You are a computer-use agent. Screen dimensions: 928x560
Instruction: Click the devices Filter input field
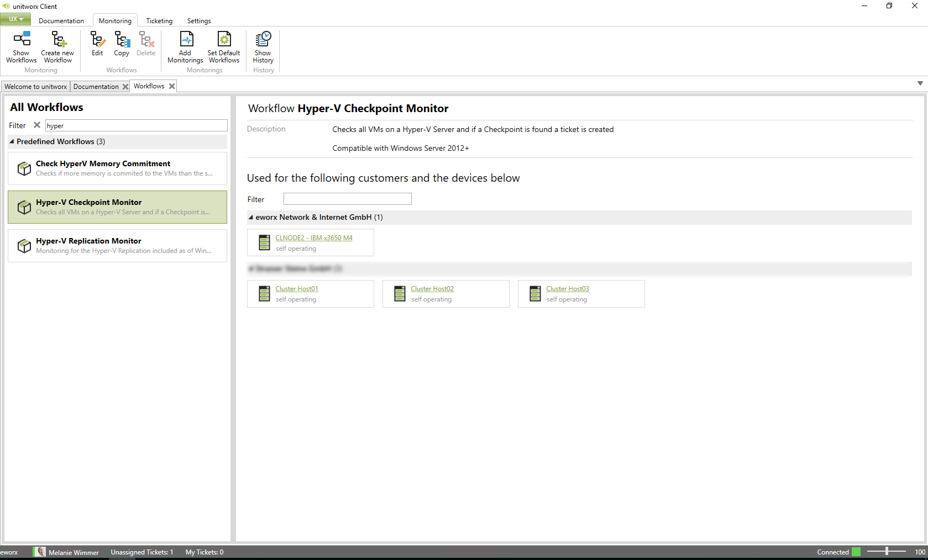(x=347, y=199)
